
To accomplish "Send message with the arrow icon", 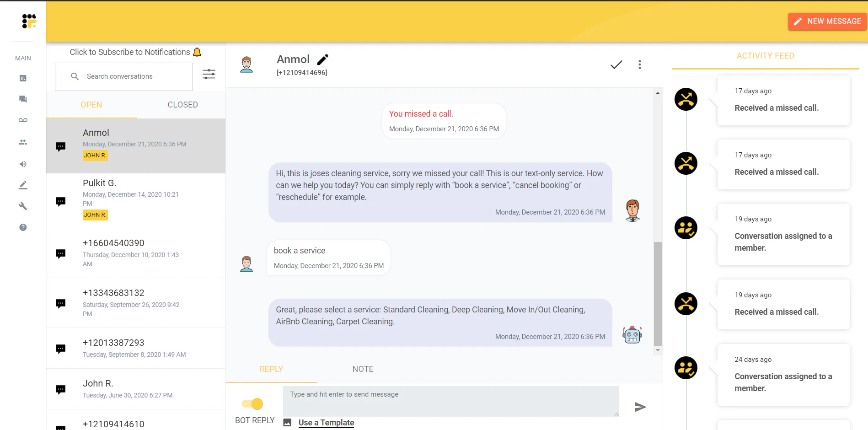I will (641, 407).
